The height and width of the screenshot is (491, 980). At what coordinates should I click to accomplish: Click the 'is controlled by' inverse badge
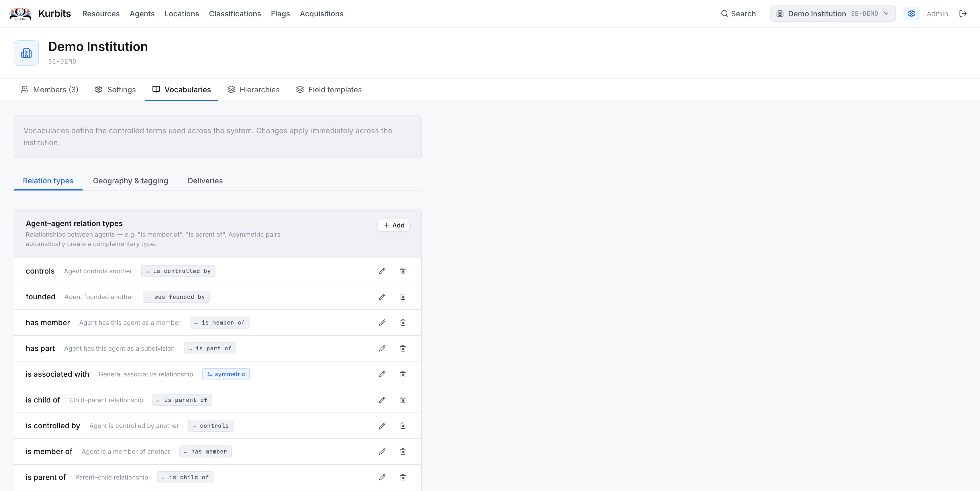[x=178, y=271]
